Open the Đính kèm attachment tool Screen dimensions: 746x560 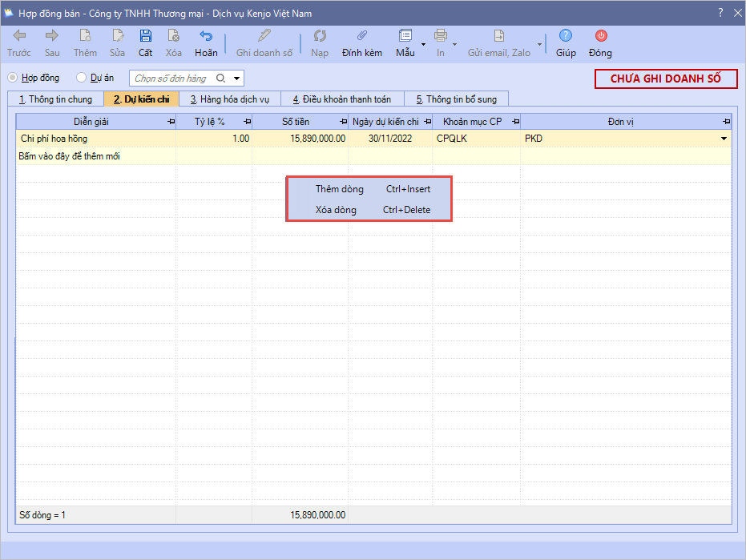(x=361, y=36)
